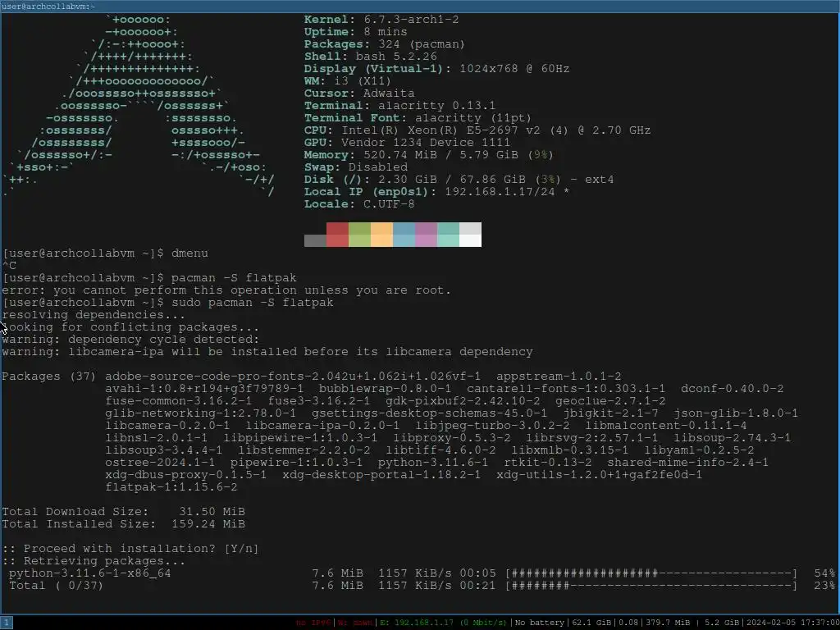840x630 pixels.
Task: Click the "62.1 GiB" disk status entry
Action: tap(591, 623)
